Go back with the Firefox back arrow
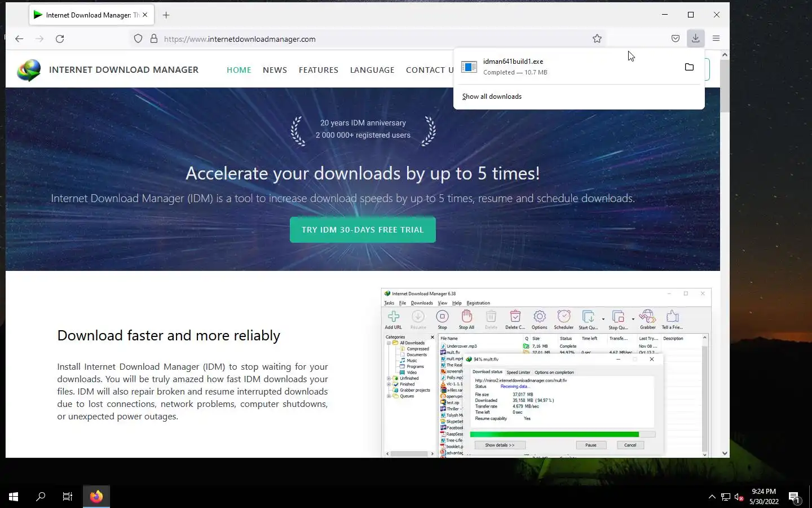The width and height of the screenshot is (812, 508). coord(19,39)
